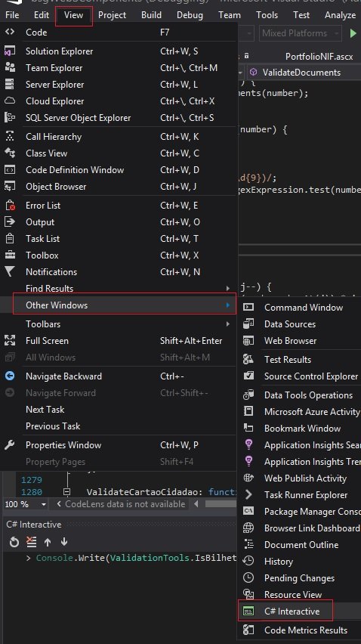Click the Web Browser icon
Screen dimensions: 361x644
coord(248,340)
